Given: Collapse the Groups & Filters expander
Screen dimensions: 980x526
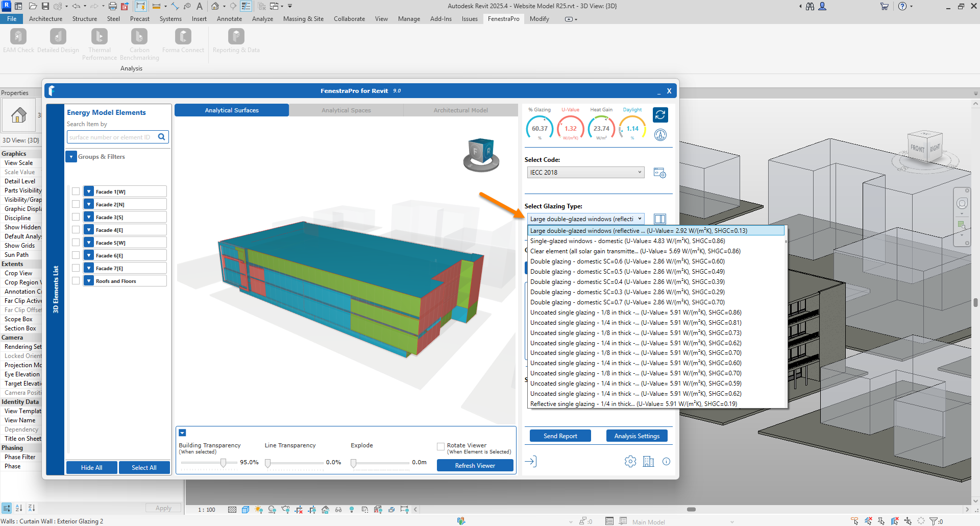Looking at the screenshot, I should 71,157.
